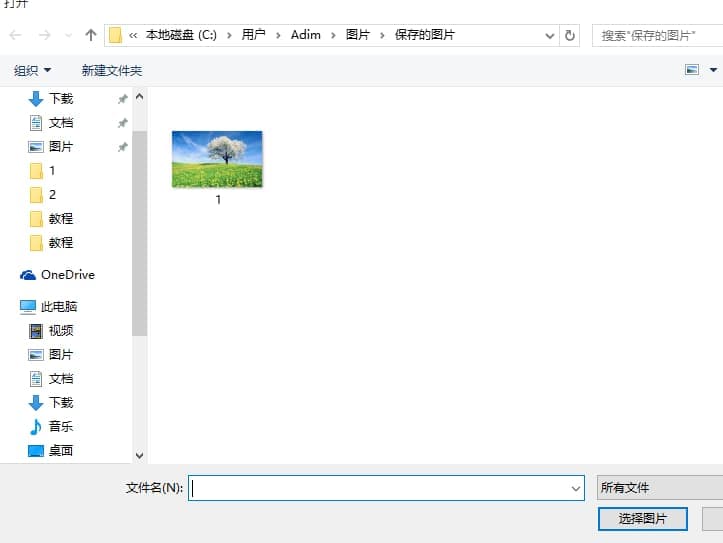Select the tree image thumbnail named 1
Image resolution: width=723 pixels, height=543 pixels.
pyautogui.click(x=217, y=159)
